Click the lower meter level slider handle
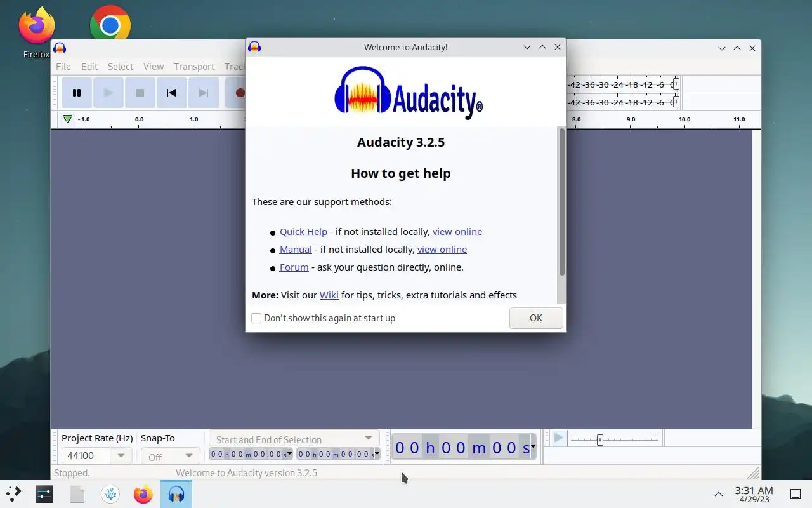Image resolution: width=812 pixels, height=508 pixels. 676,102
